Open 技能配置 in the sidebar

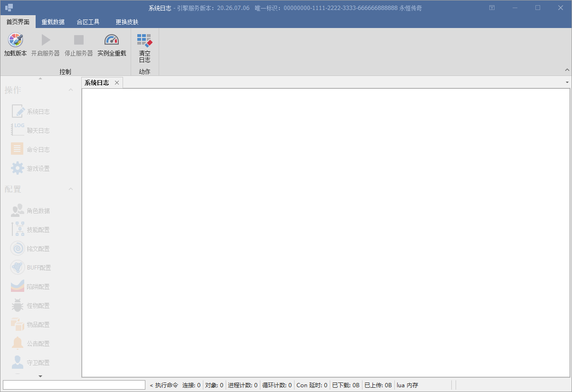pyautogui.click(x=30, y=230)
